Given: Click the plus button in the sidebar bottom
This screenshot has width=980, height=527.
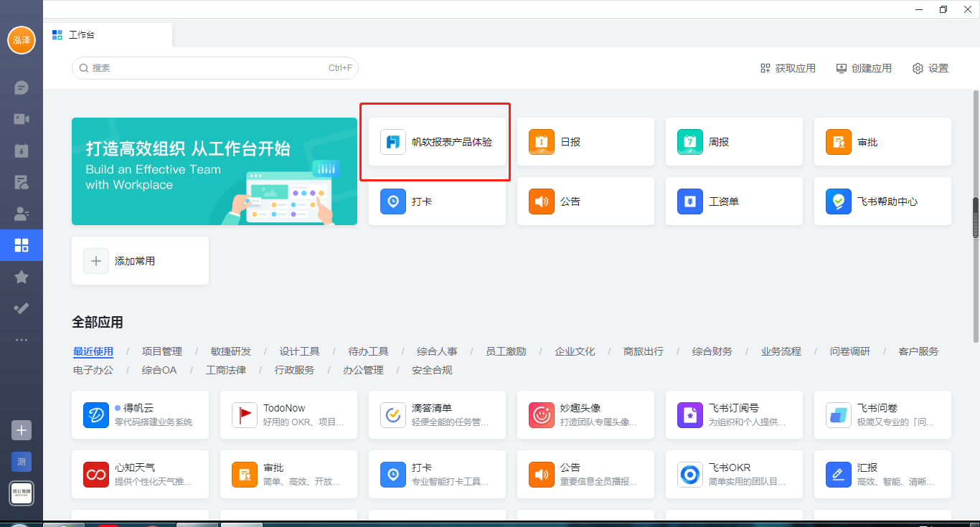Looking at the screenshot, I should coord(22,430).
